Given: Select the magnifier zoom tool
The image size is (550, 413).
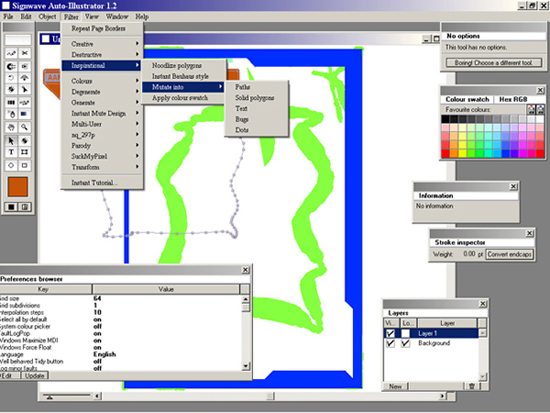Looking at the screenshot, I should [24, 127].
